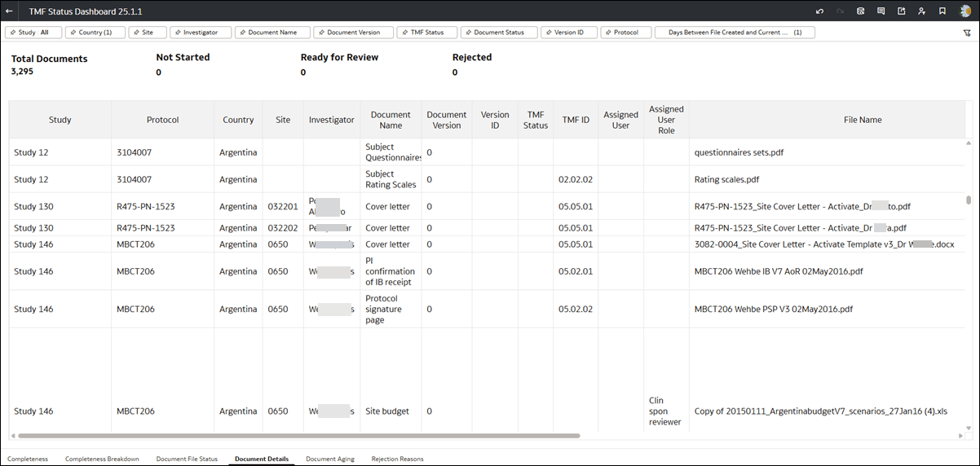980x466 pixels.
Task: Click the pin icon on TMF Status filter
Action: tap(404, 33)
